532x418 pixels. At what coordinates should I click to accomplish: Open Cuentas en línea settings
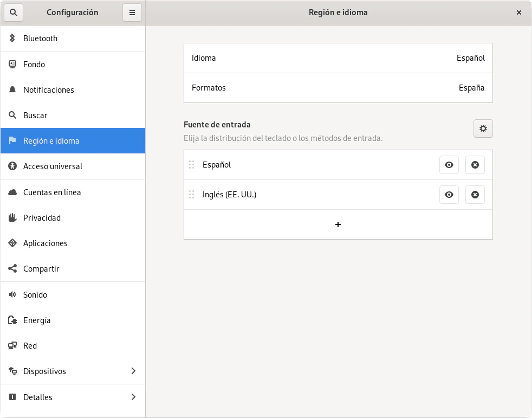point(52,192)
